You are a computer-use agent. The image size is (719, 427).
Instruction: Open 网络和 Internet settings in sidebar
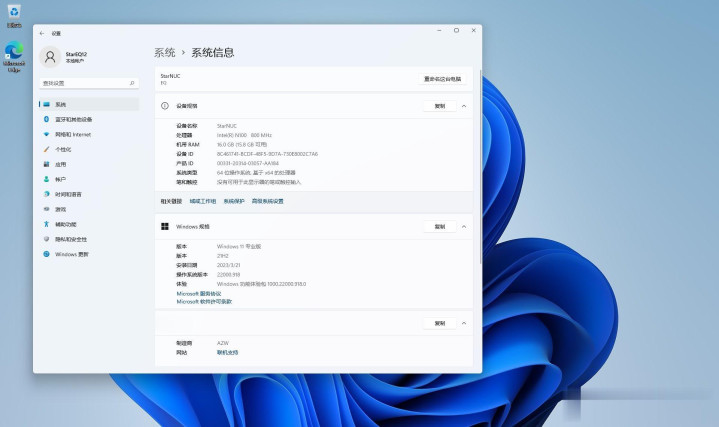tap(89, 134)
